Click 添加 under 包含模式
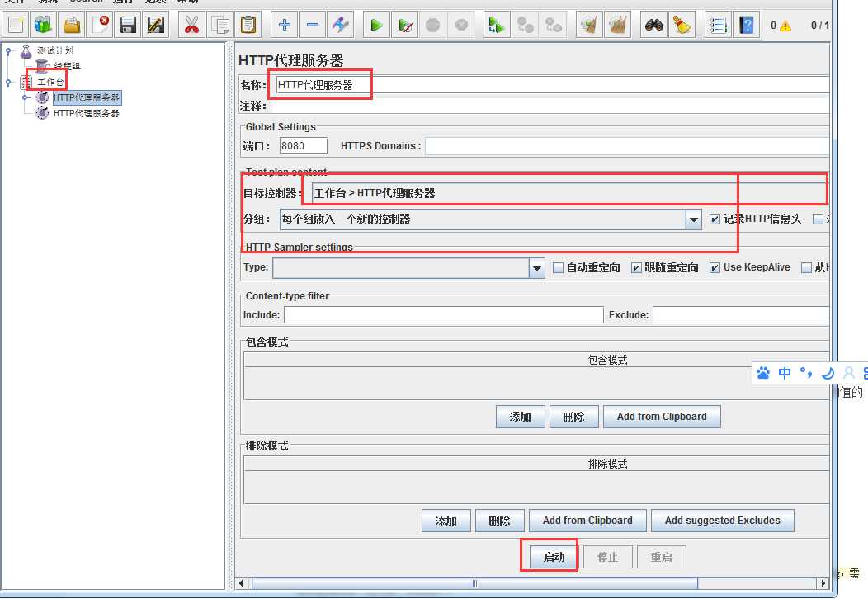Image resolution: width=868 pixels, height=599 pixels. (520, 417)
